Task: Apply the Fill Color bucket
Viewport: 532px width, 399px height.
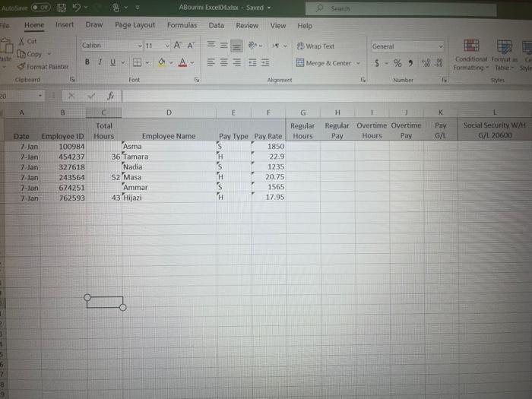Action: 161,62
